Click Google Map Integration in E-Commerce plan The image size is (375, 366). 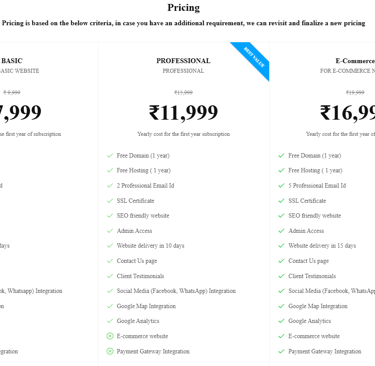(x=318, y=306)
